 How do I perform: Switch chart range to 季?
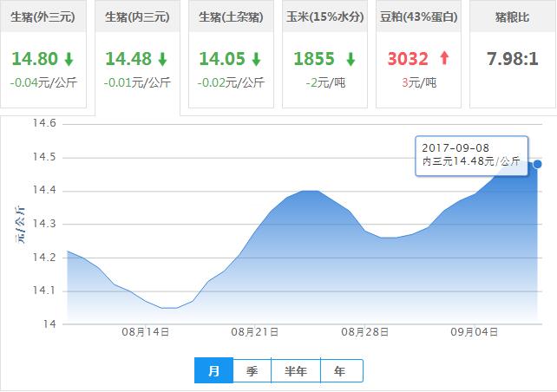click(252, 371)
